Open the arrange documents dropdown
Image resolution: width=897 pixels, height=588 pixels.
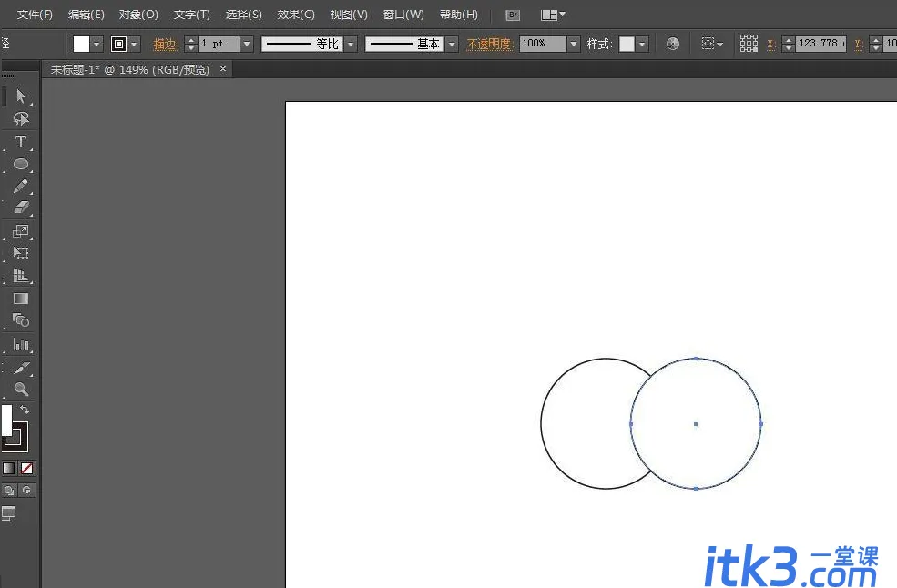(553, 15)
